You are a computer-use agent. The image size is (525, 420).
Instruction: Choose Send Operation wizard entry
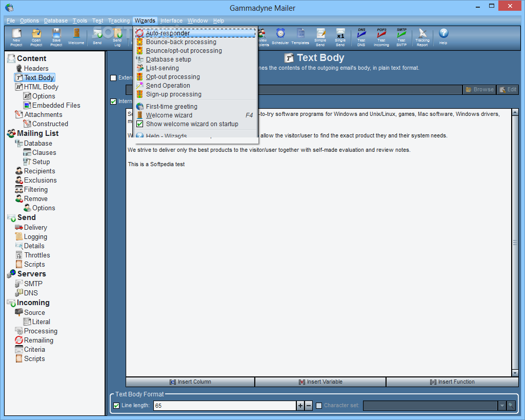point(195,86)
